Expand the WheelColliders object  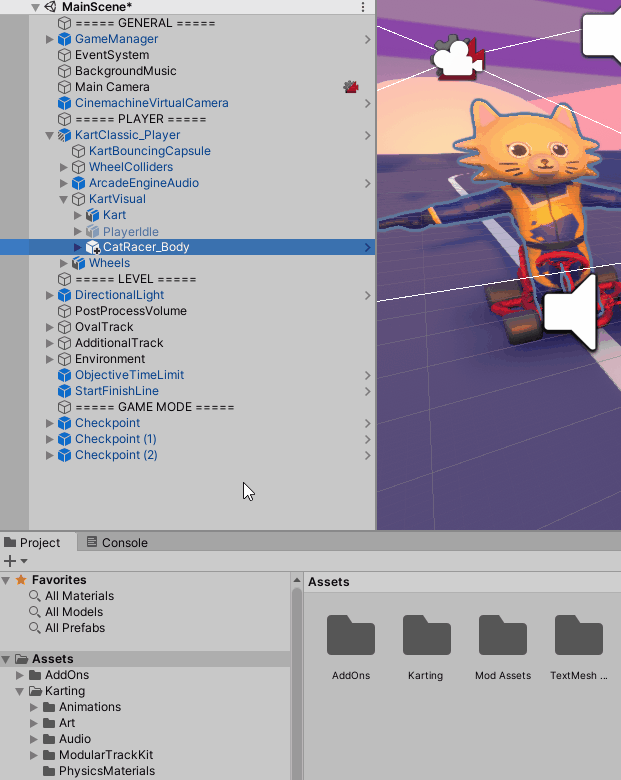[64, 167]
